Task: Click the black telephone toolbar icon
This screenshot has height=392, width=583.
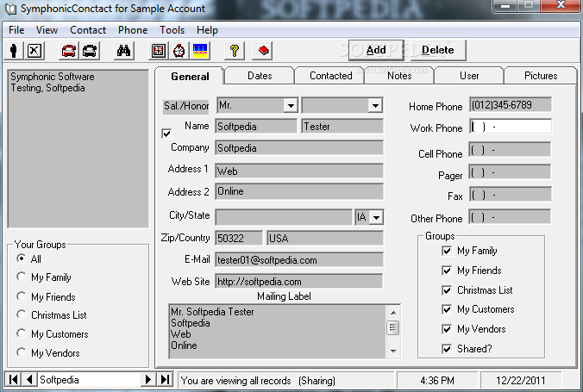Action: click(x=90, y=51)
